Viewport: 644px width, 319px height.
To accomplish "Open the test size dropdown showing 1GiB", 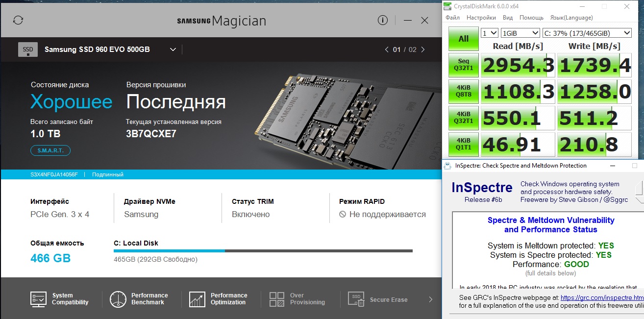I will pyautogui.click(x=520, y=33).
